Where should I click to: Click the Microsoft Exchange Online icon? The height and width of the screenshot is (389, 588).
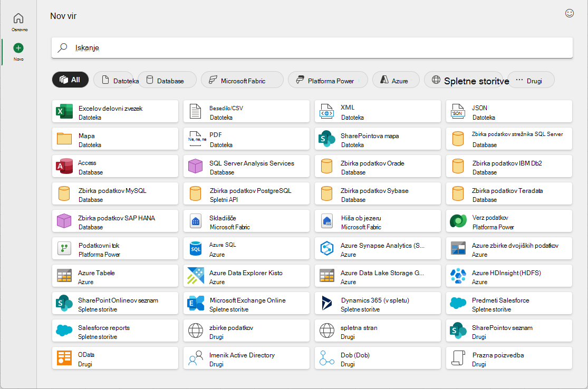click(x=195, y=303)
